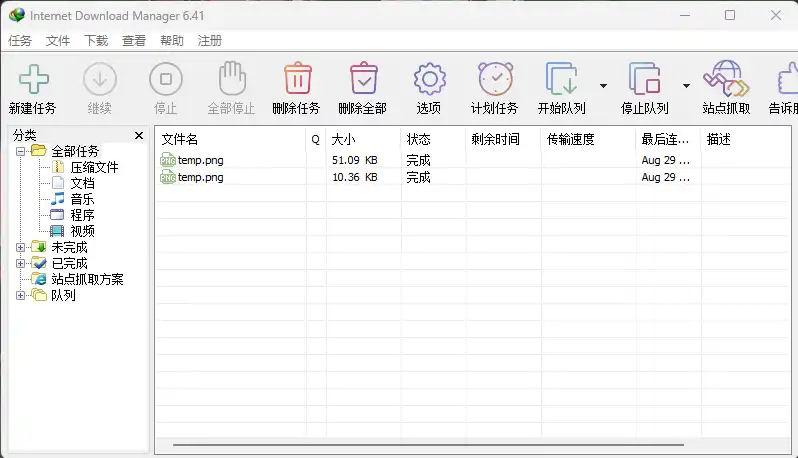Select the 站点抓取方案 tree label
This screenshot has height=458, width=798.
87,279
